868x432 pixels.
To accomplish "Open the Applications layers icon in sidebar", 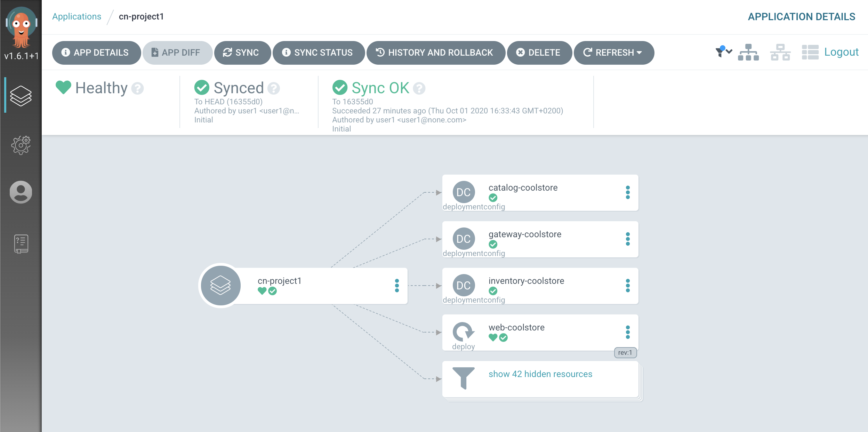I will [21, 95].
